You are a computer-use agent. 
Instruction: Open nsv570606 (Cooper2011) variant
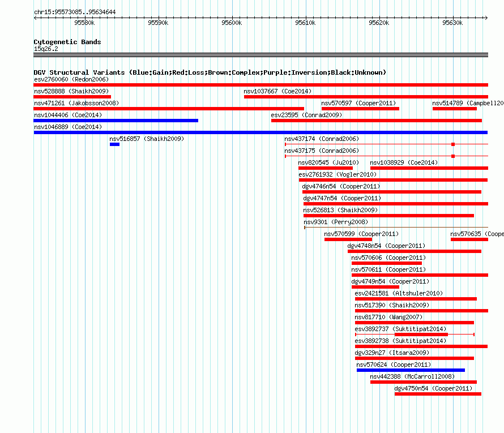[388, 258]
